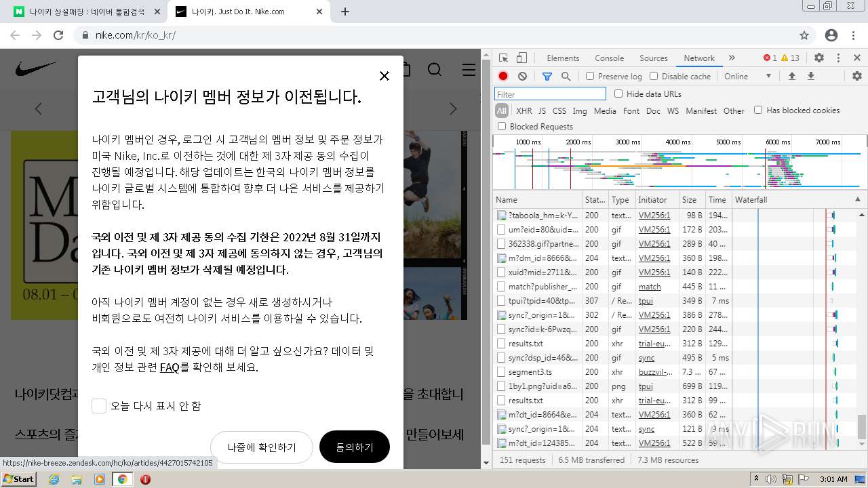
Task: Click the red error count indicator
Action: [x=770, y=58]
